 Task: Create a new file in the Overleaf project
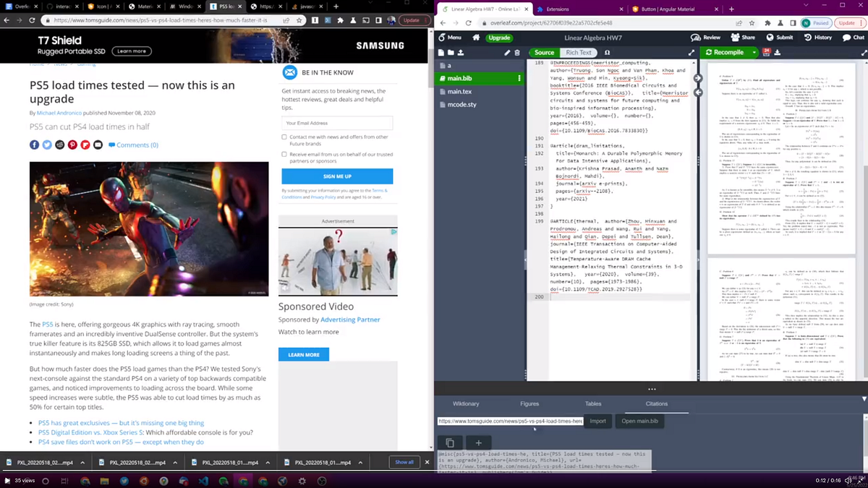pyautogui.click(x=442, y=51)
